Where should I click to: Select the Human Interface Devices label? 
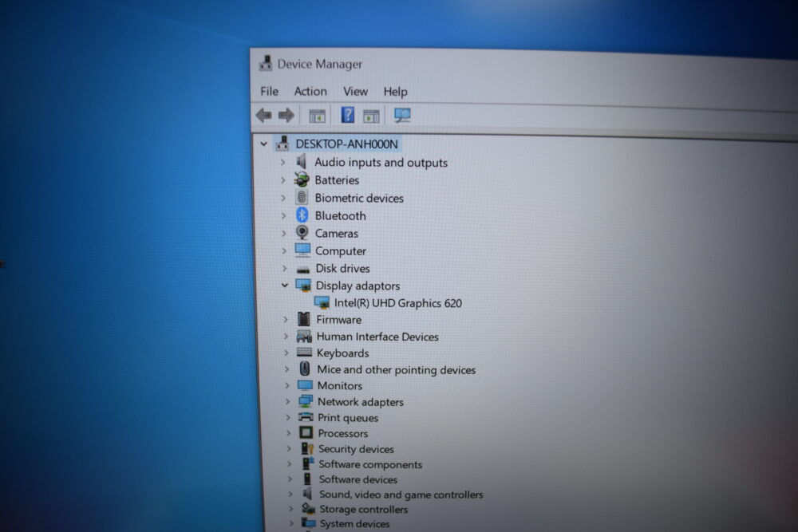(x=377, y=336)
